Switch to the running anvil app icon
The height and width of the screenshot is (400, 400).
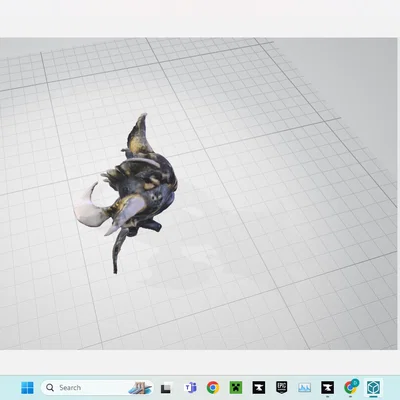tap(327, 388)
